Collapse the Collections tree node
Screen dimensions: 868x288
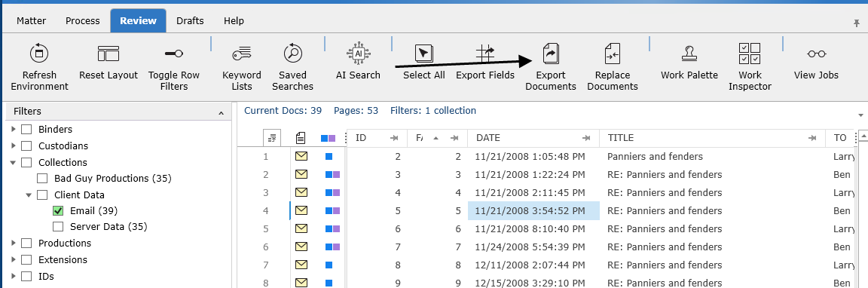pos(14,162)
